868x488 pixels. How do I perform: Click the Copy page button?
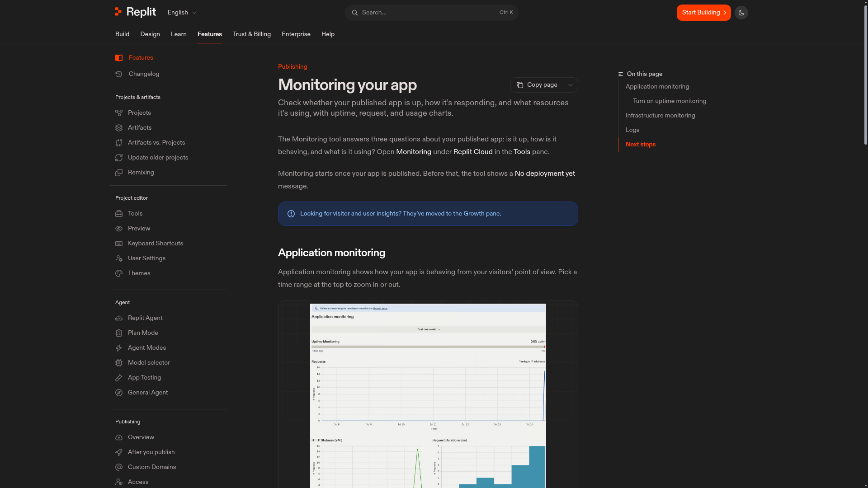pos(537,85)
